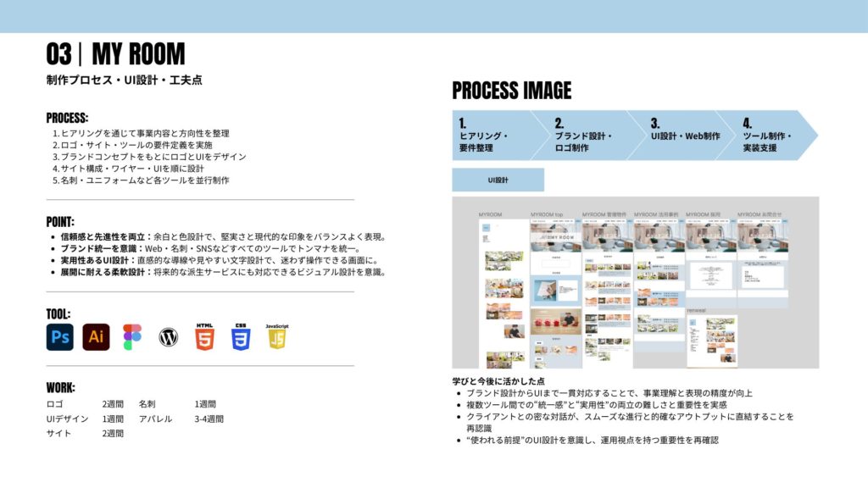Click the CSS3 shield icon
The height and width of the screenshot is (488, 868).
(241, 337)
